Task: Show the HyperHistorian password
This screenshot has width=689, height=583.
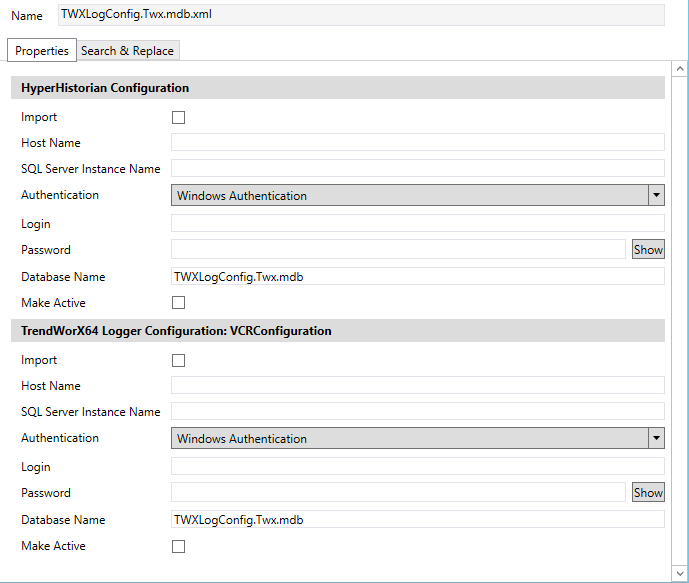Action: (648, 250)
